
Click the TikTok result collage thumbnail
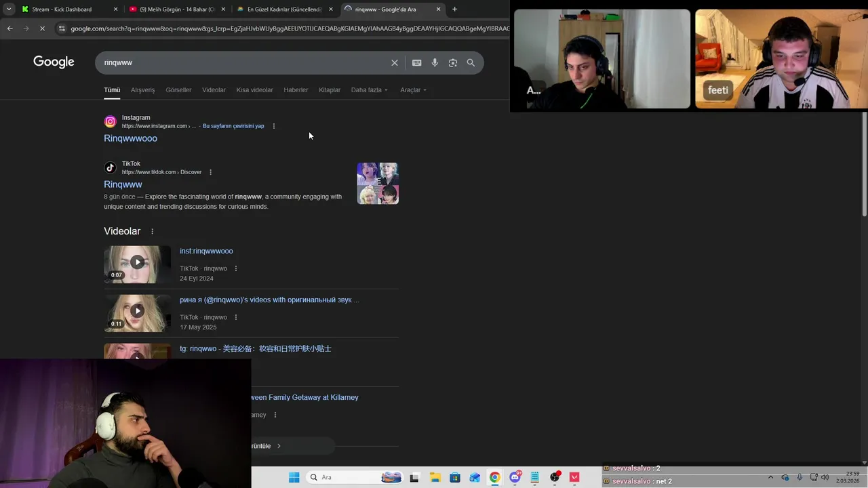point(378,183)
